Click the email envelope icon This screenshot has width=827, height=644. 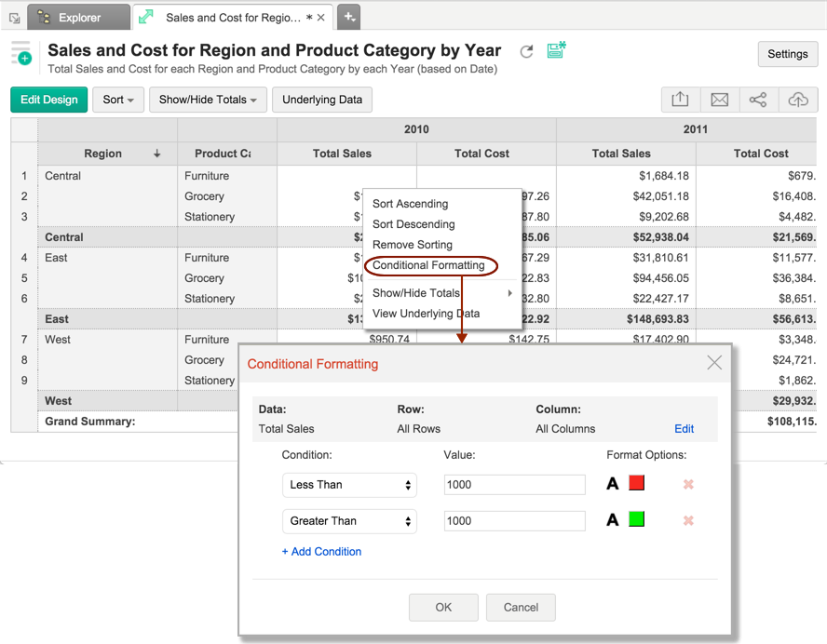(x=719, y=100)
